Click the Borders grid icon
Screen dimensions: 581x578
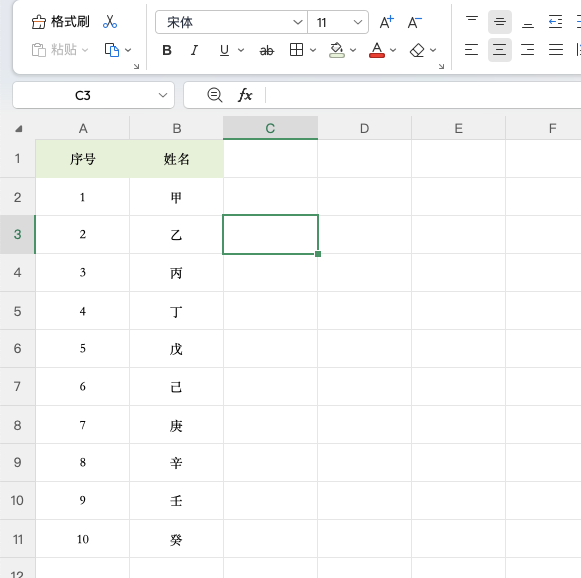[296, 50]
